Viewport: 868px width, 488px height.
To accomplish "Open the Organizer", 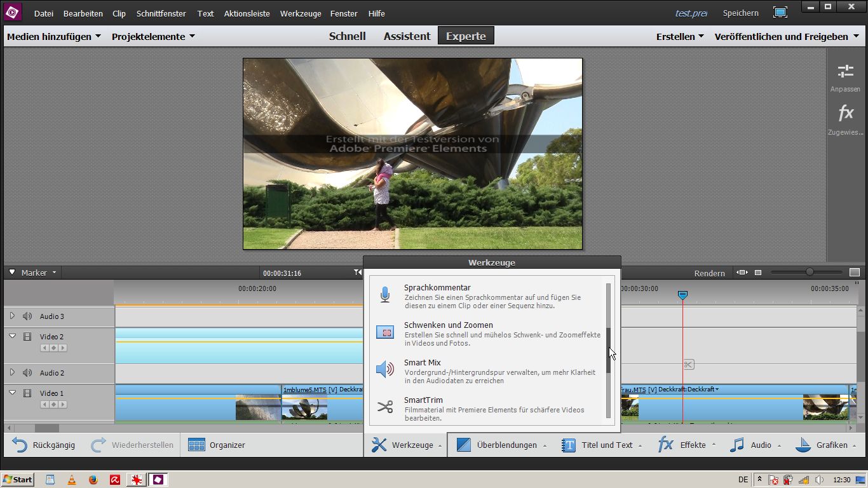I will click(217, 445).
